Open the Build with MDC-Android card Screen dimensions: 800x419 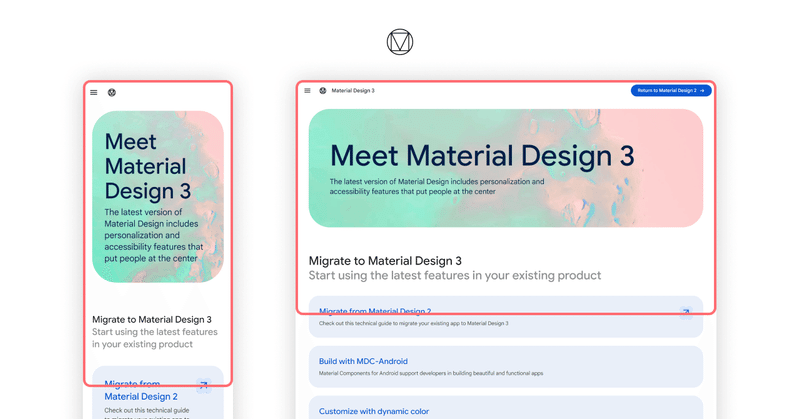coord(506,366)
